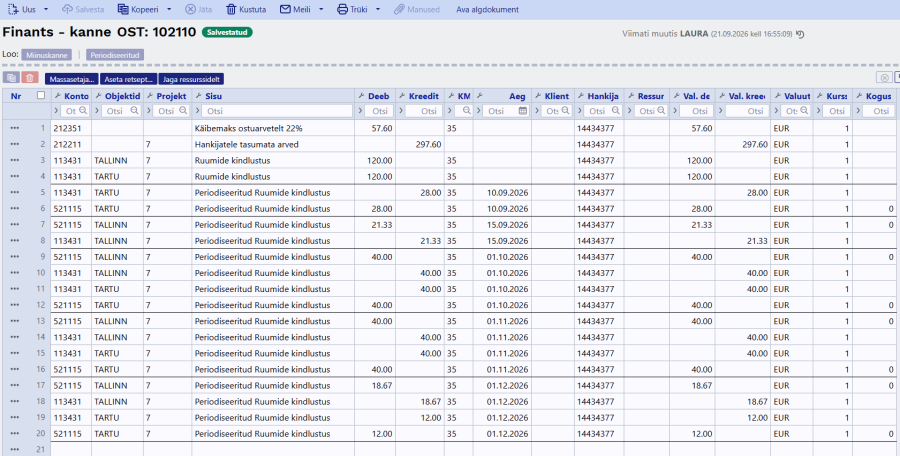Viewport: 900px width, 456px height.
Task: Click the wrench icon in the Objektid column header
Action: [98, 96]
